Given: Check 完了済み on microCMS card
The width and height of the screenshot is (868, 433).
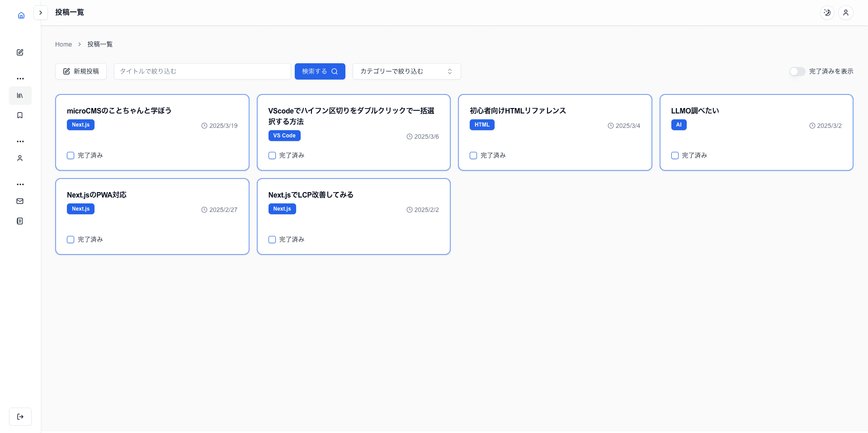Looking at the screenshot, I should [x=71, y=155].
